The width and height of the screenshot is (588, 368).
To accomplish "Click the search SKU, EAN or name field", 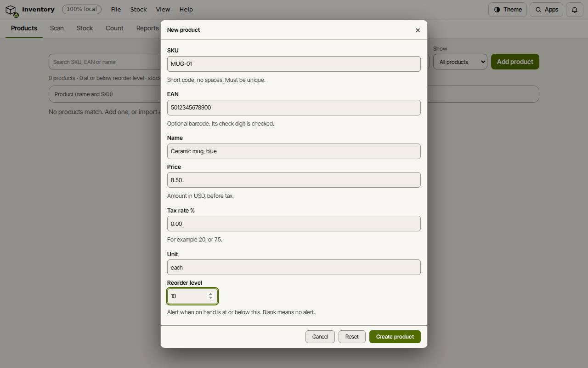I will (x=105, y=62).
